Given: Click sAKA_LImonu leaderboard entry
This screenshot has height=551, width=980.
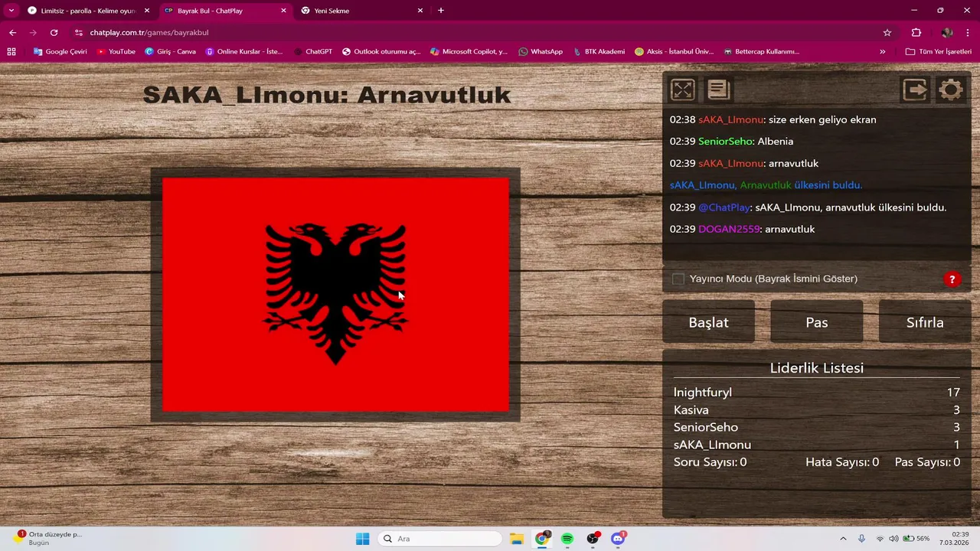Looking at the screenshot, I should (712, 445).
